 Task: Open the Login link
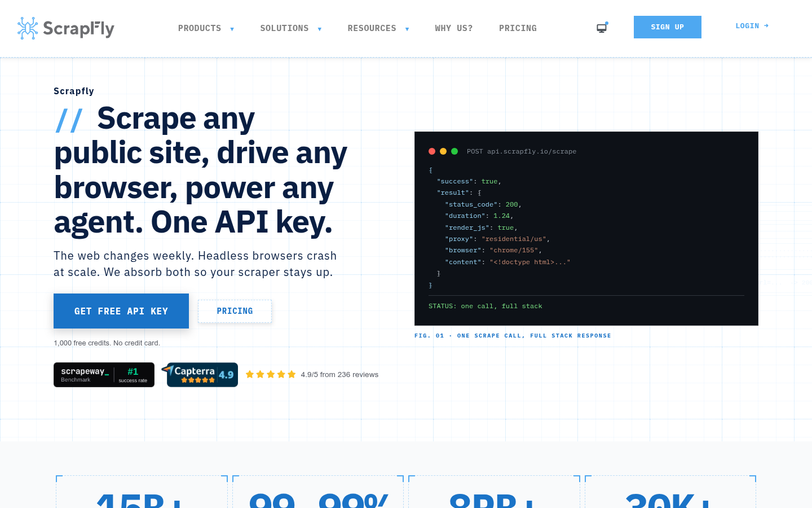(752, 26)
